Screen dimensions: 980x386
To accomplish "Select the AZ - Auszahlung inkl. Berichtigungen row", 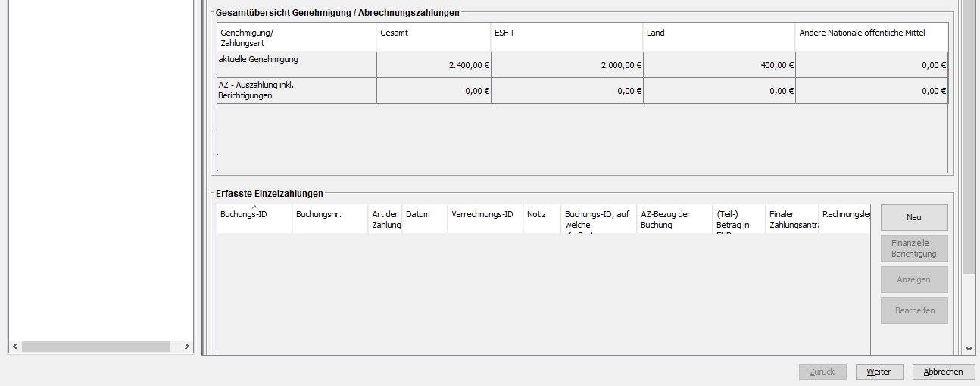I will coord(296,90).
